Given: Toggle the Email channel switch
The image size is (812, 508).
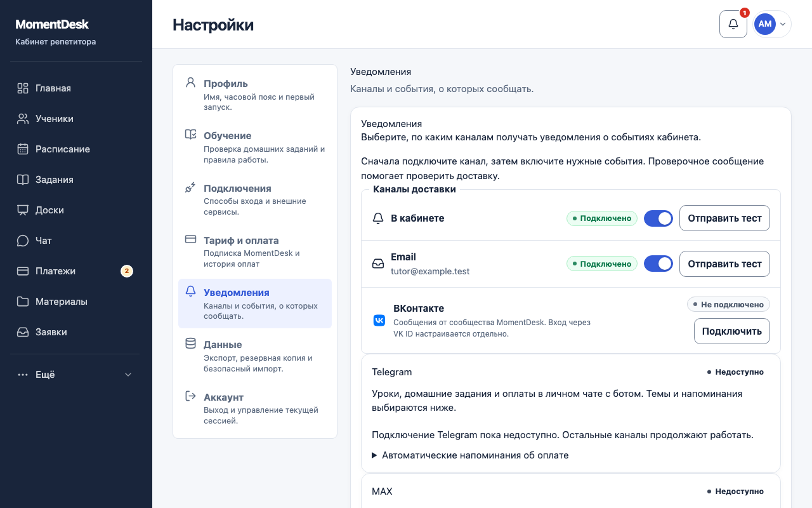Looking at the screenshot, I should pyautogui.click(x=658, y=264).
